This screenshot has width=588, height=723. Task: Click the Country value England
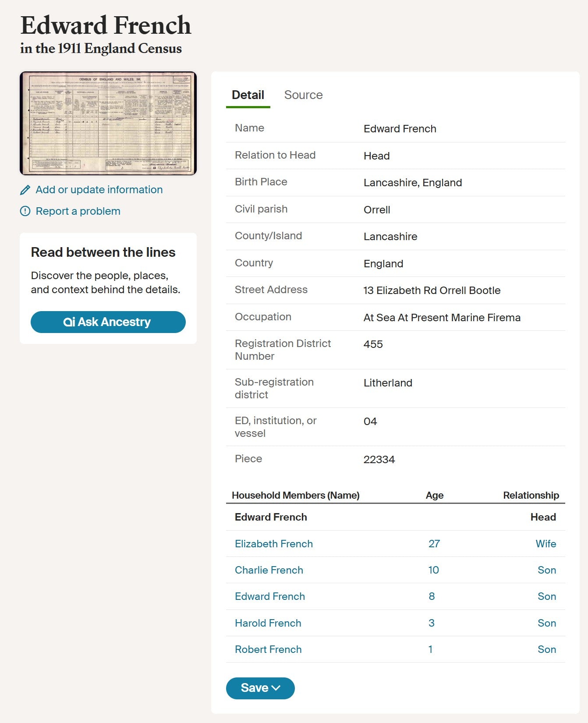pyautogui.click(x=383, y=264)
